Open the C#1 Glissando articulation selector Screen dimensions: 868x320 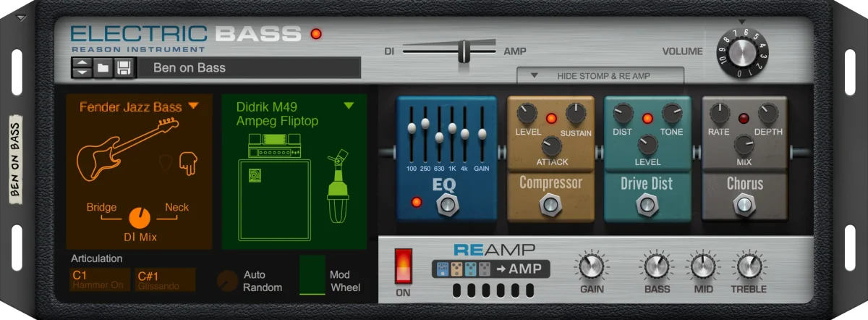click(x=165, y=280)
